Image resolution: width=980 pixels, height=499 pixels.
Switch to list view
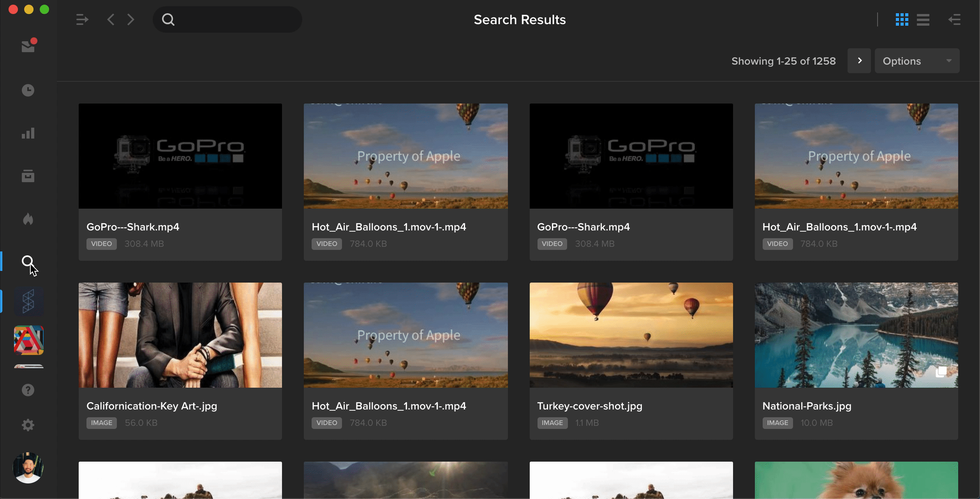[x=923, y=19]
